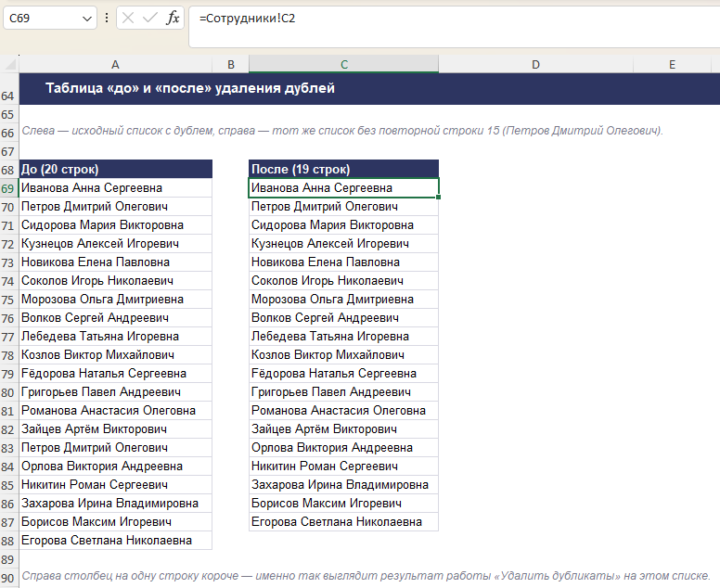Click selected cell 'Иванова Анна Сергеевна' in column C
The width and height of the screenshot is (720, 588).
click(x=344, y=187)
